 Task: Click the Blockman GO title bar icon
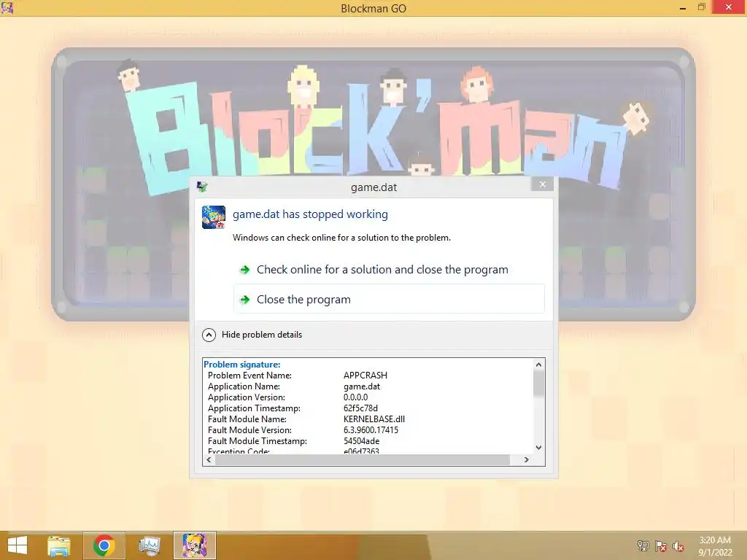coord(7,7)
